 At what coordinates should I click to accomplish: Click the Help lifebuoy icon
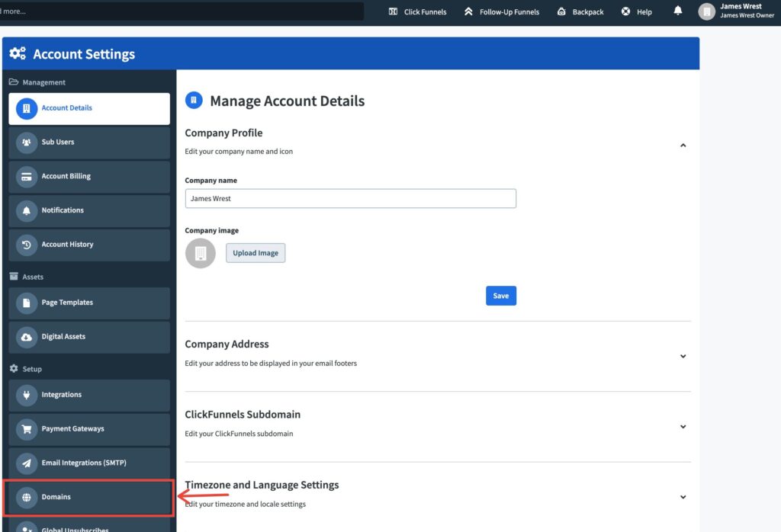click(x=625, y=11)
